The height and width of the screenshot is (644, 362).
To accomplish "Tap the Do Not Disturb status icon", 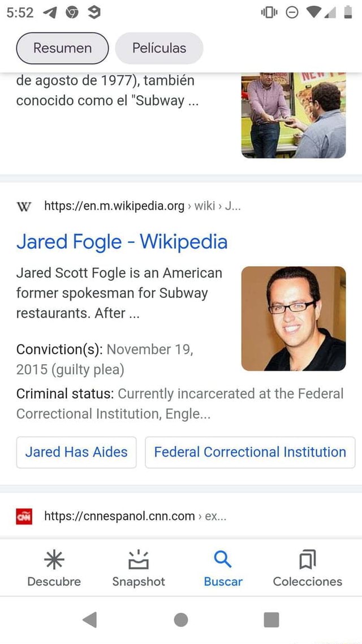I will pyautogui.click(x=292, y=14).
